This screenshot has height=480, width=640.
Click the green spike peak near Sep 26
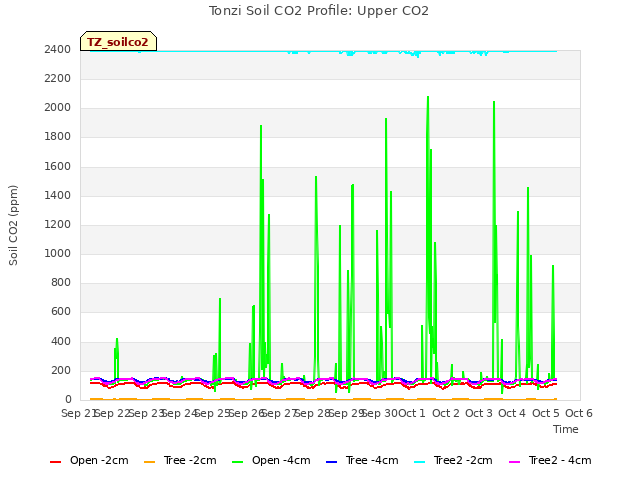point(261,126)
